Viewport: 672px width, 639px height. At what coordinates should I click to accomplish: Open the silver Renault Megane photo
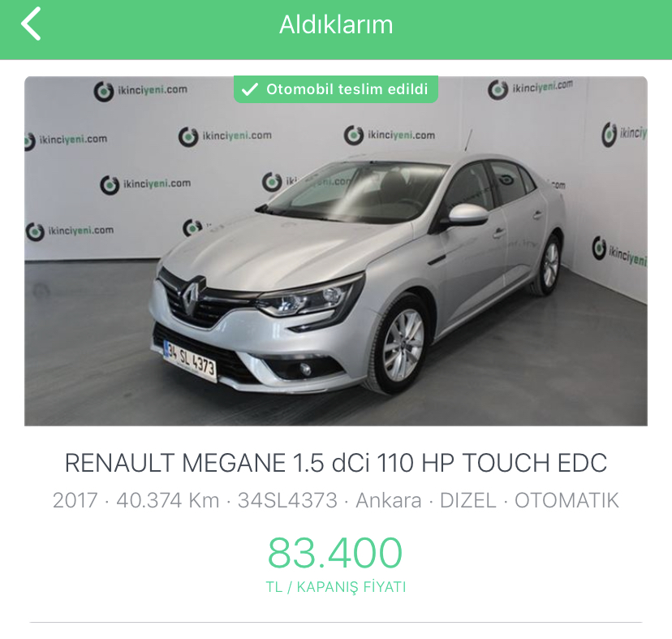tap(335, 251)
